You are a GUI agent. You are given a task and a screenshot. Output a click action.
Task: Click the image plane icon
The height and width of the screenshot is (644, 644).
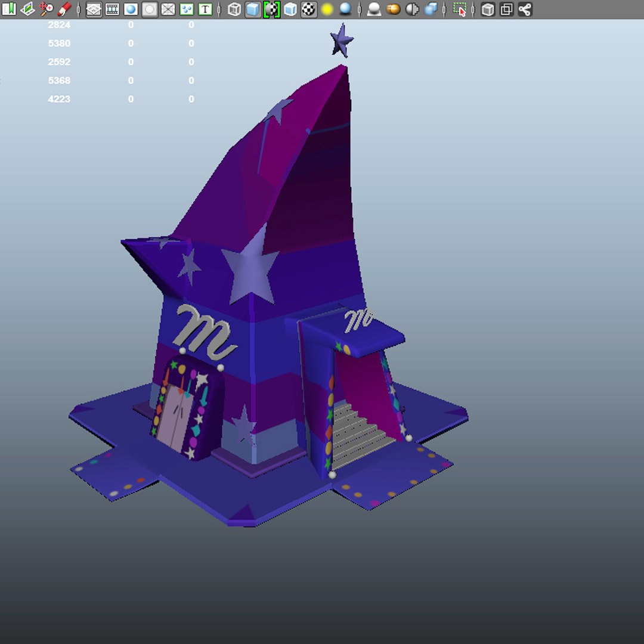(x=27, y=9)
